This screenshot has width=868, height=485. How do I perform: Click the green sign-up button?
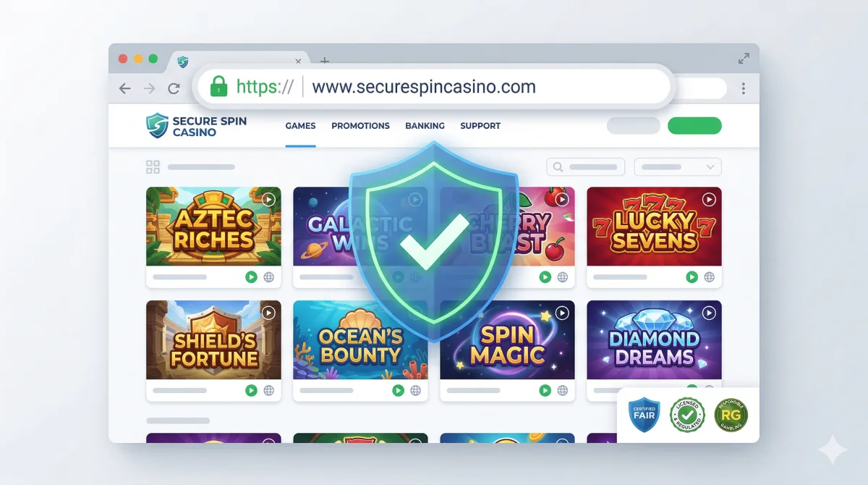click(x=694, y=126)
